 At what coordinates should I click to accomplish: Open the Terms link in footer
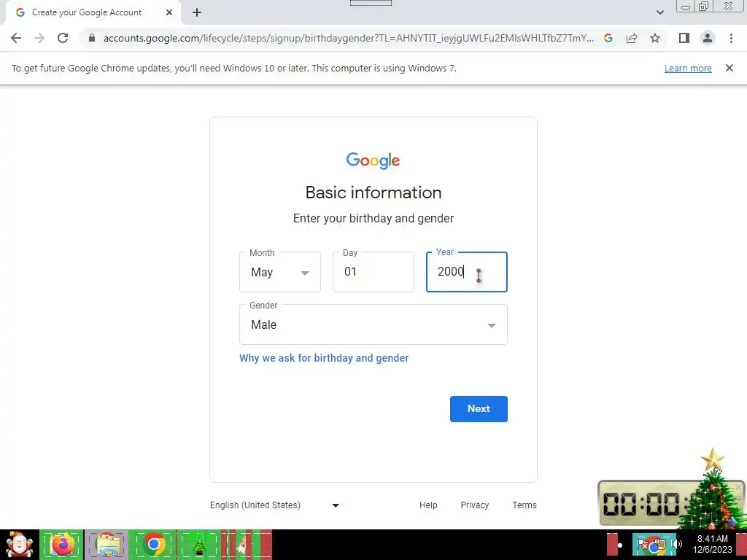524,505
